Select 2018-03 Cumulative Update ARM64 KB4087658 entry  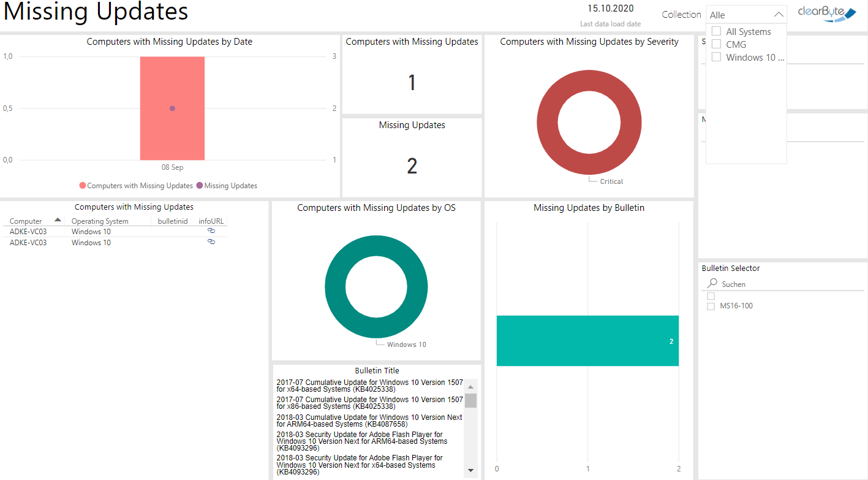pyautogui.click(x=369, y=421)
